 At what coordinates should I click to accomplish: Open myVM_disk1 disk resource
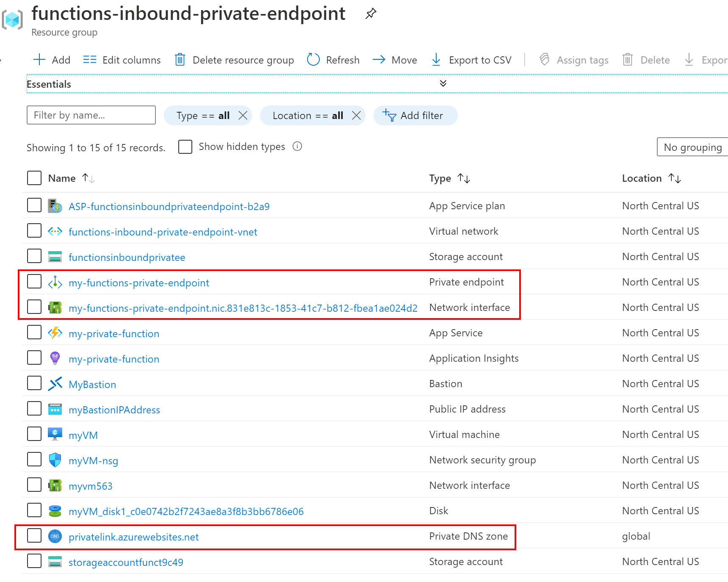186,511
